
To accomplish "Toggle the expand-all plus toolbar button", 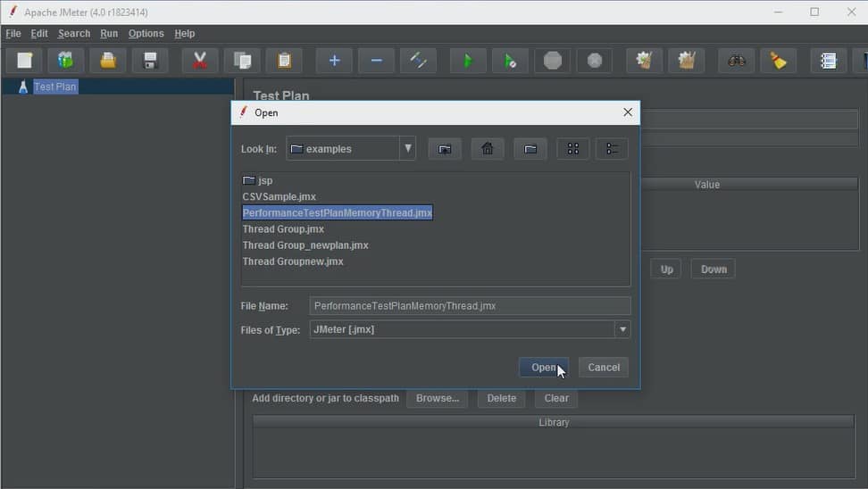I will coord(334,61).
